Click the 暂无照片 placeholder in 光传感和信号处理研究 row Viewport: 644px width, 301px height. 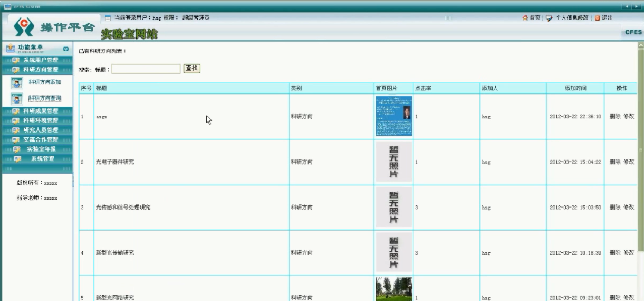394,207
